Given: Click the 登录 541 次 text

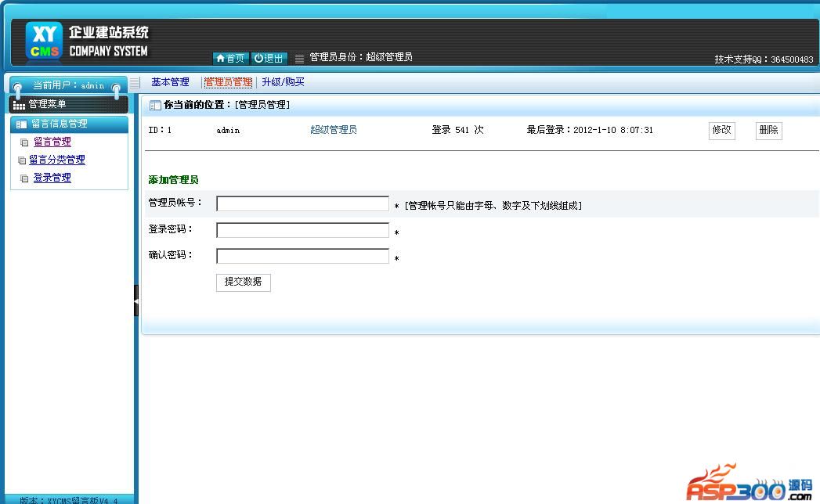Looking at the screenshot, I should [x=457, y=130].
